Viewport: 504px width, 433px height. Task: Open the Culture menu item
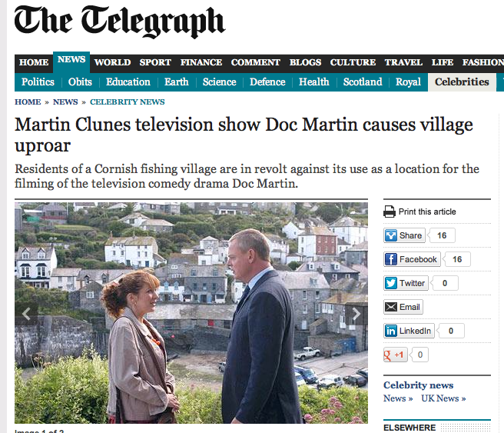pos(353,62)
